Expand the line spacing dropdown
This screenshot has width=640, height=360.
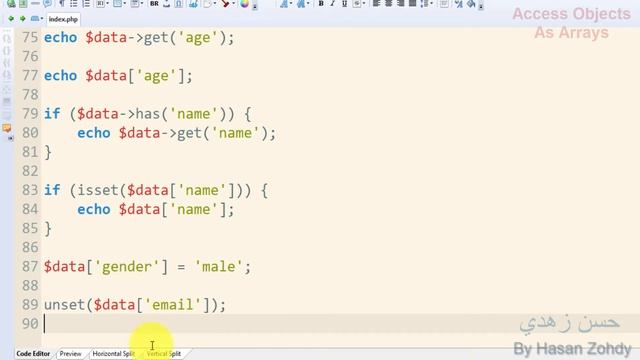tap(431, 3)
